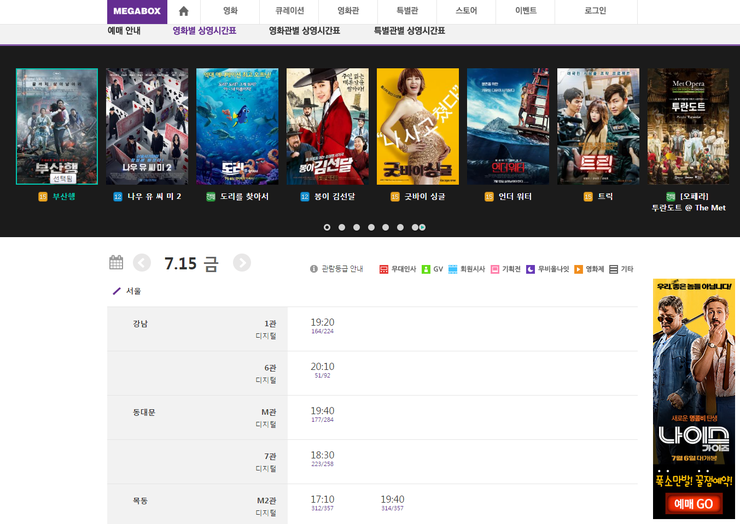Open the 이벤트 menu
Image resolution: width=740 pixels, height=524 pixels.
click(x=526, y=11)
